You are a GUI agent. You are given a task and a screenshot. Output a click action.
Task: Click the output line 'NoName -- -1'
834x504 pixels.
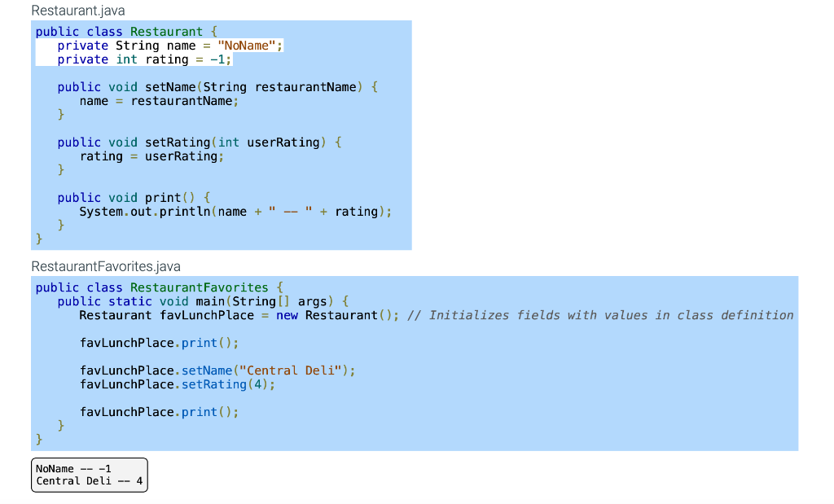[73, 469]
